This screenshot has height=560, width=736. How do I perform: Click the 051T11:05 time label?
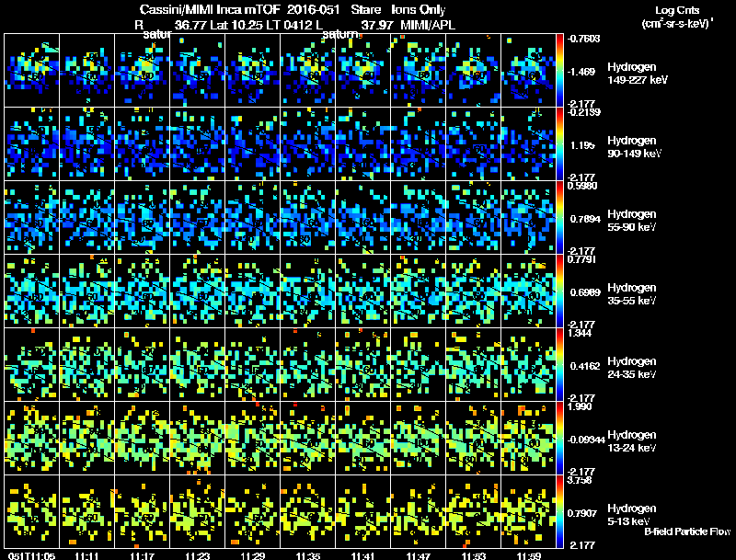pyautogui.click(x=32, y=556)
